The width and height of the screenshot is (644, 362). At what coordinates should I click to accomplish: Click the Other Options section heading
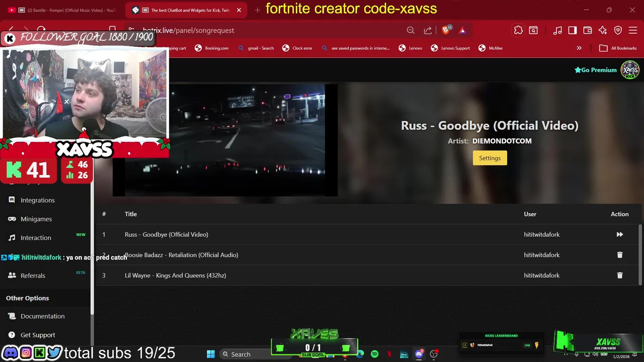[x=27, y=298]
